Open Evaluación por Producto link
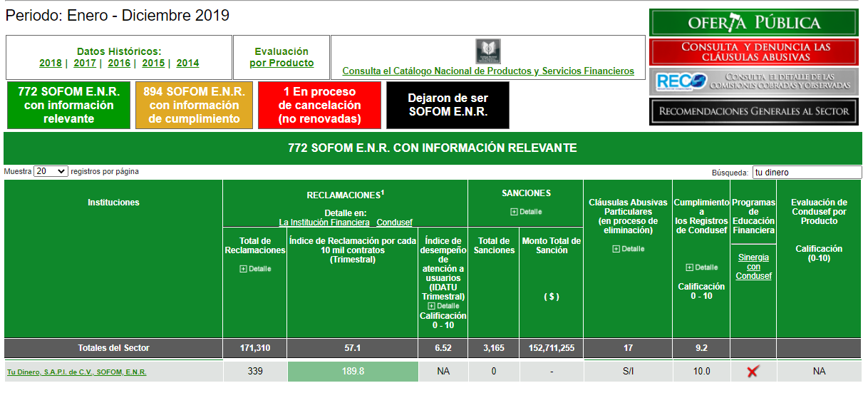This screenshot has height=393, width=868. tap(281, 63)
